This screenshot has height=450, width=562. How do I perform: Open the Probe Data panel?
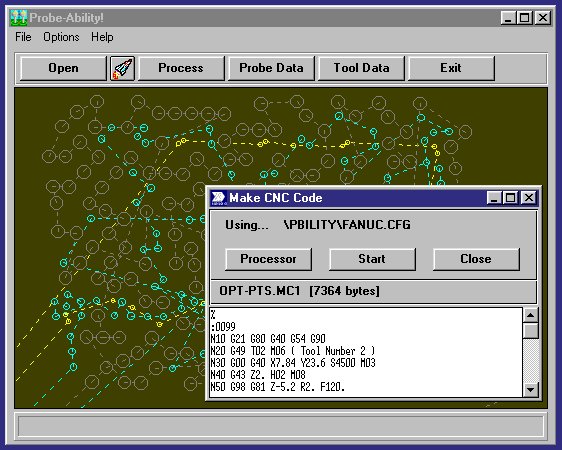pos(271,68)
